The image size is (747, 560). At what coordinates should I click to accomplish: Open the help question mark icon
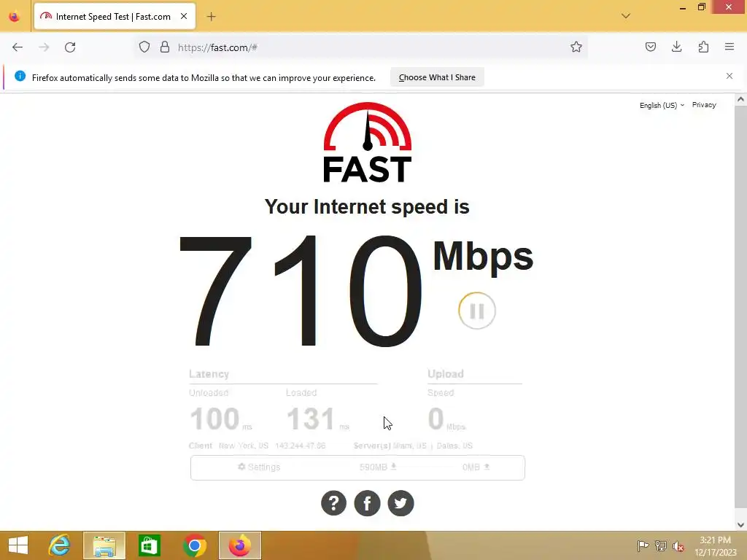click(333, 503)
